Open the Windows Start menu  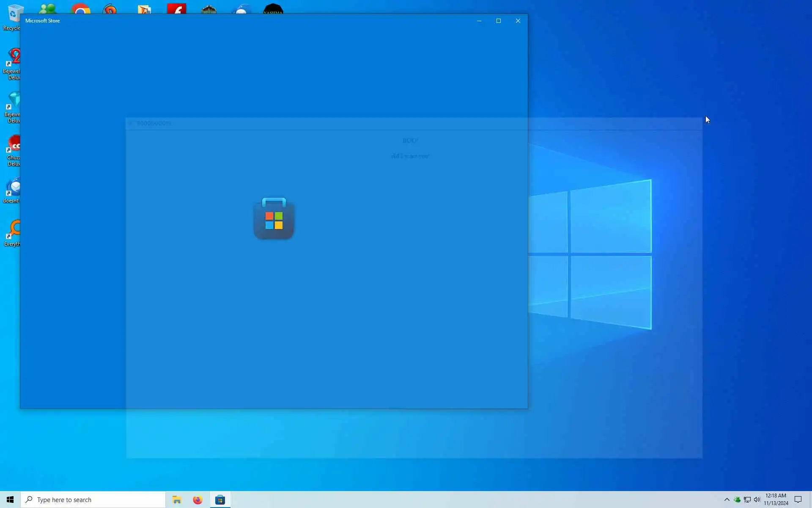[10, 500]
